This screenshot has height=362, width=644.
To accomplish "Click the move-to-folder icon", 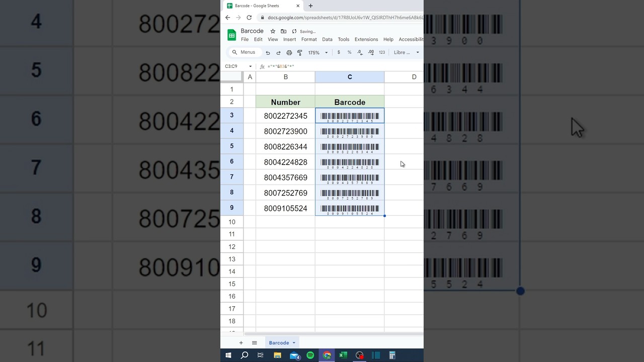I will pos(284,31).
